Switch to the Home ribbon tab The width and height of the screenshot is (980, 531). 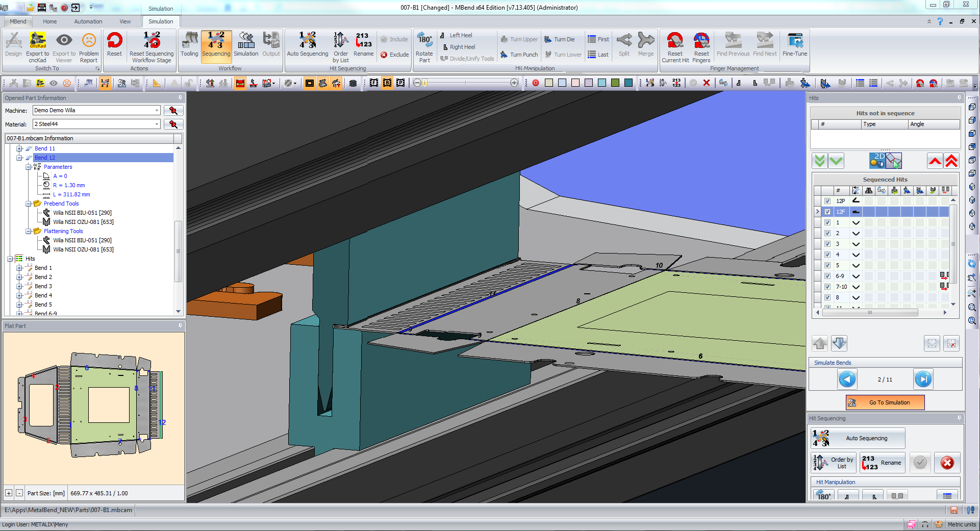coord(50,21)
